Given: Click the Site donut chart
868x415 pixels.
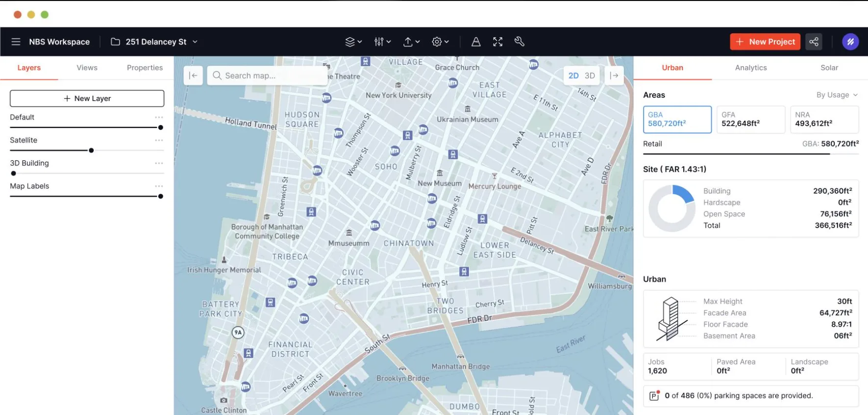Looking at the screenshot, I should [672, 208].
